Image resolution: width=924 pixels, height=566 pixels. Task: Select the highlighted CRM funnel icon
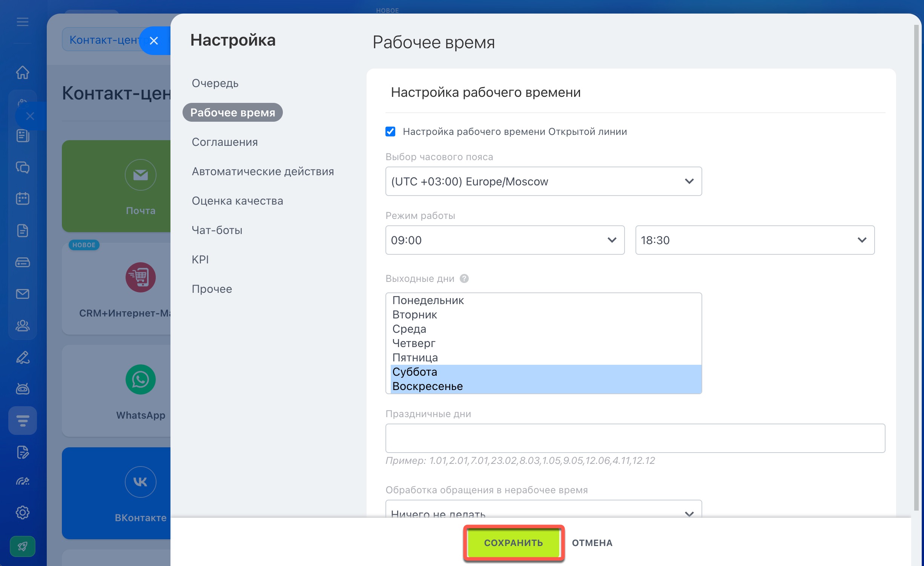23,421
